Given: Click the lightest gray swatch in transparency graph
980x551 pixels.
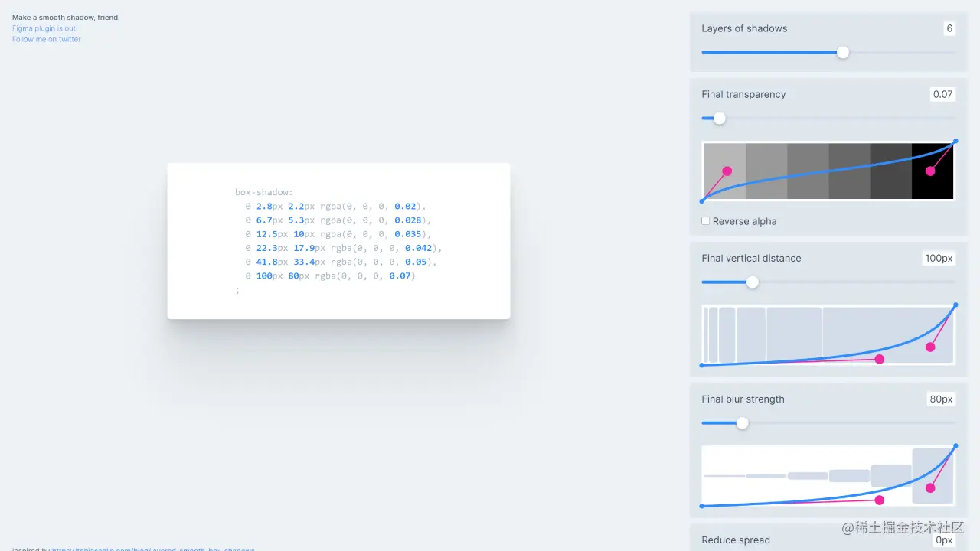Looking at the screenshot, I should pyautogui.click(x=725, y=171).
